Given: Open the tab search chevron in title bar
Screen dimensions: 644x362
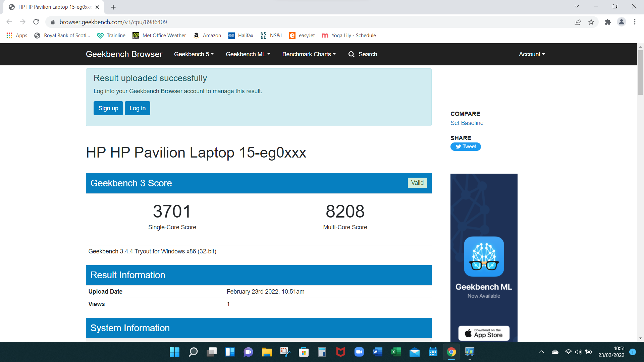Looking at the screenshot, I should pyautogui.click(x=577, y=6).
